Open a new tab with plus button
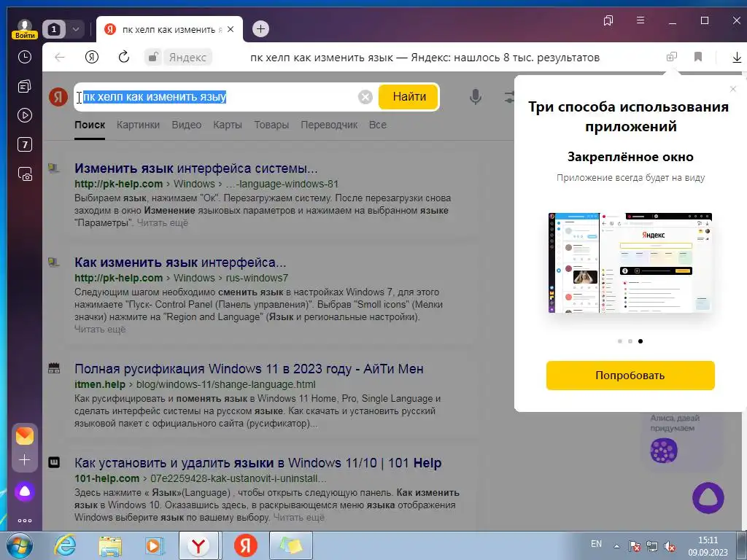Screen dimensions: 747x560 click(260, 29)
